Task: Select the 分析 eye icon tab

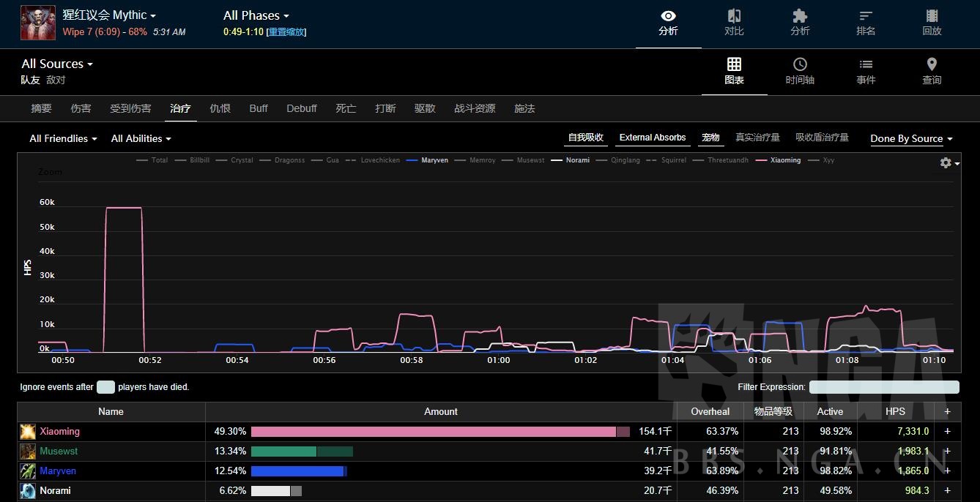Action: coord(668,23)
